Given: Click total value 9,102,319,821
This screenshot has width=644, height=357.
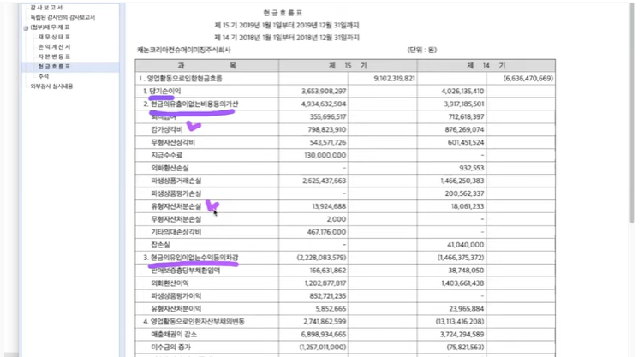Looking at the screenshot, I should tap(394, 79).
